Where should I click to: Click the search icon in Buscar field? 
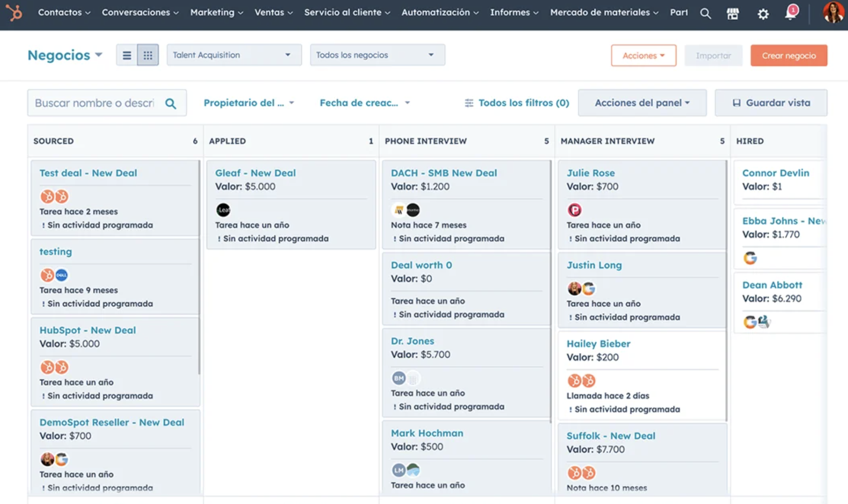point(171,103)
